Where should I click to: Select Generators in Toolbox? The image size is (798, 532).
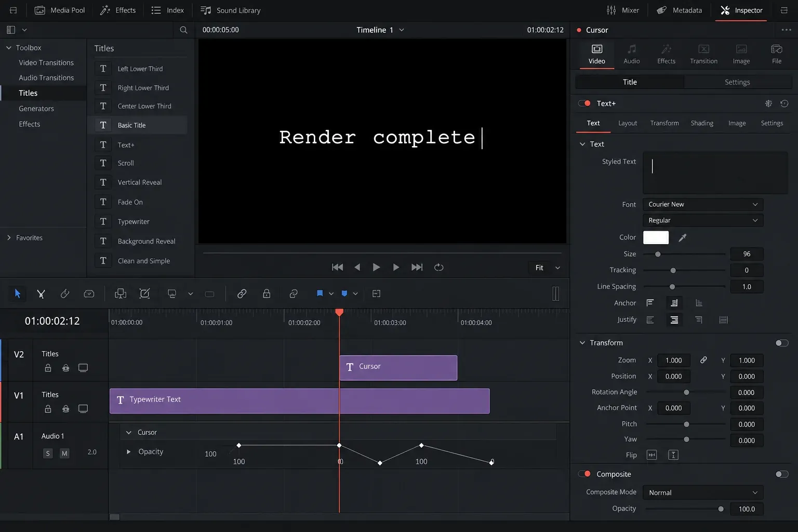(36, 109)
